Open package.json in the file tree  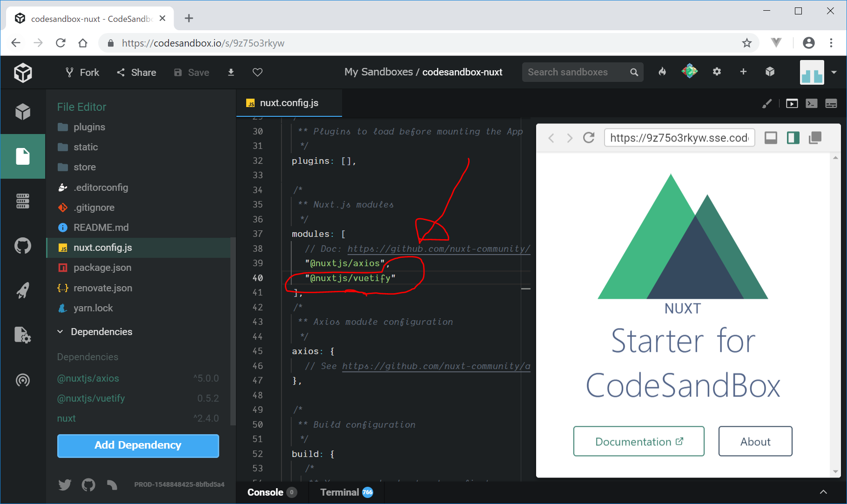pos(102,268)
